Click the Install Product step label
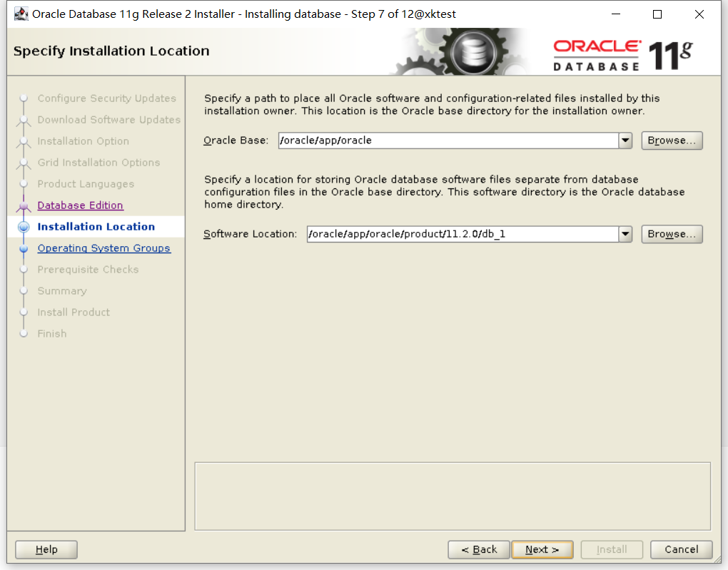The image size is (728, 570). (x=74, y=312)
